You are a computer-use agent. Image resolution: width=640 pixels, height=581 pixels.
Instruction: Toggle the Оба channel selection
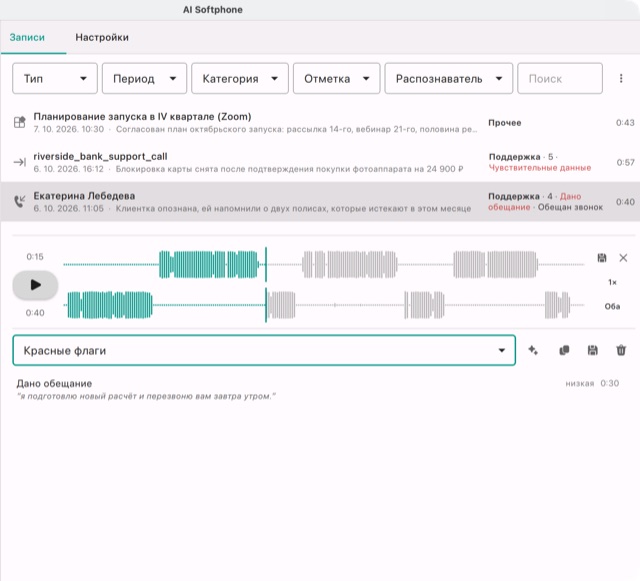click(x=612, y=306)
